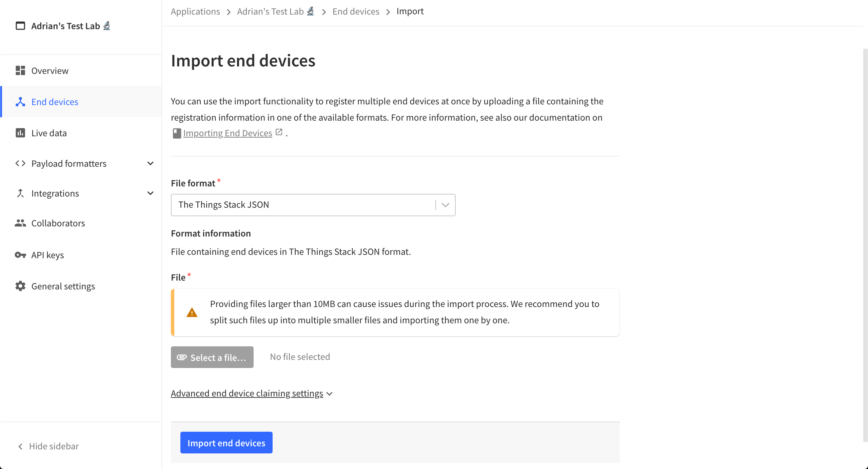This screenshot has width=868, height=469.
Task: Click the paperclip icon on Select a file button
Action: click(182, 357)
